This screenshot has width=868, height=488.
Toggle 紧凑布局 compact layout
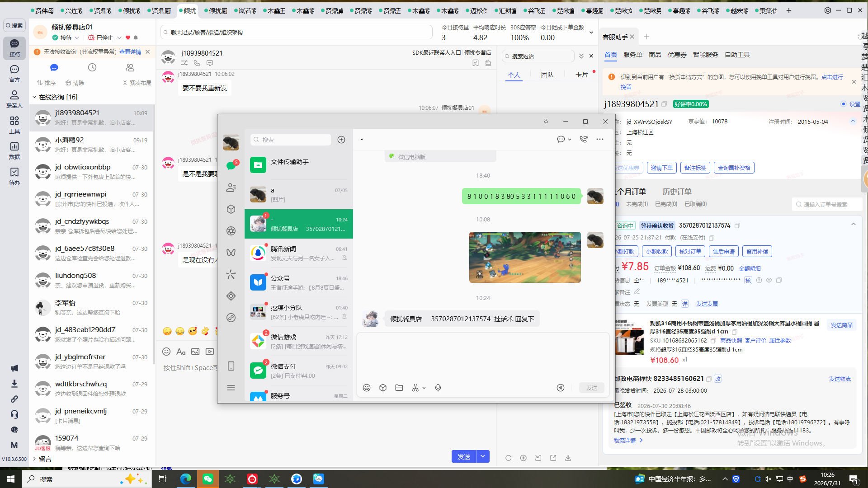click(x=137, y=83)
